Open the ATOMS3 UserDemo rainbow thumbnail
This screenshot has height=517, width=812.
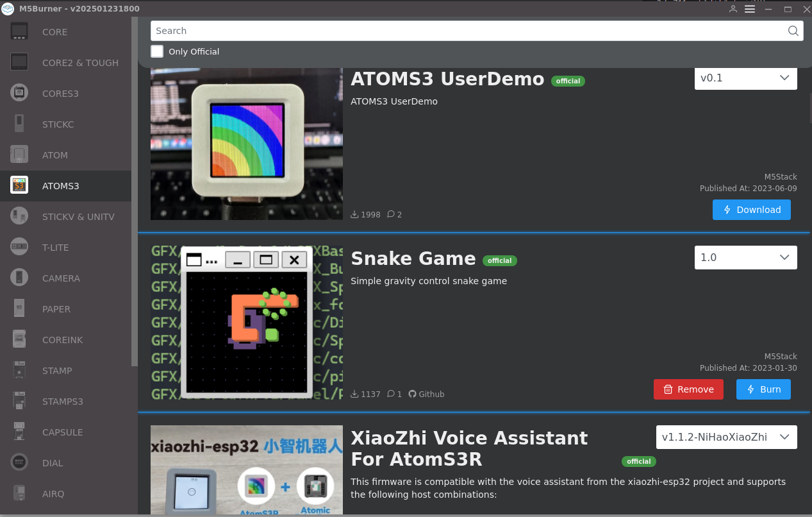[247, 144]
